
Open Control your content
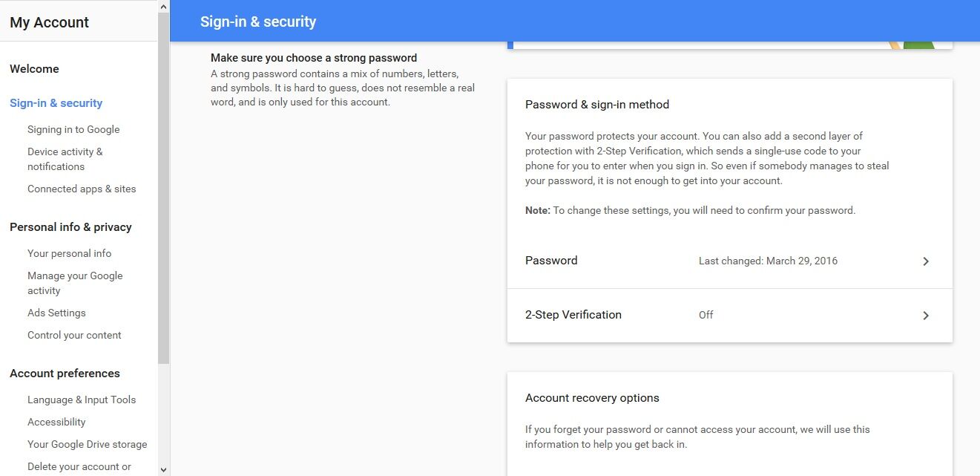pos(74,335)
